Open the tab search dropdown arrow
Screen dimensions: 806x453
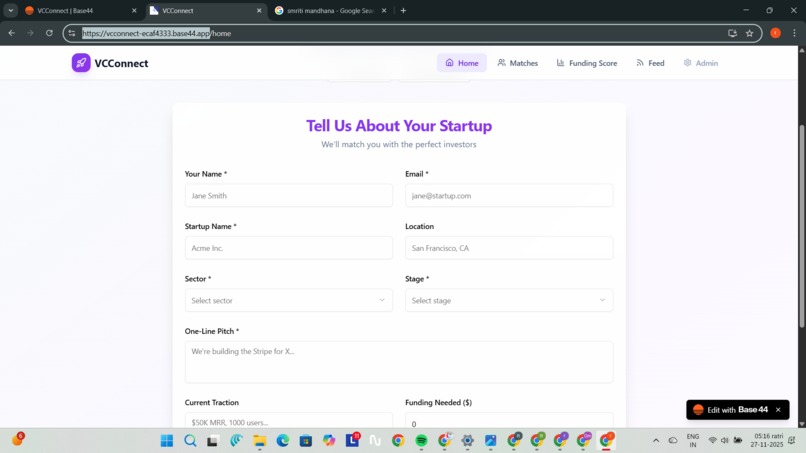pyautogui.click(x=10, y=10)
